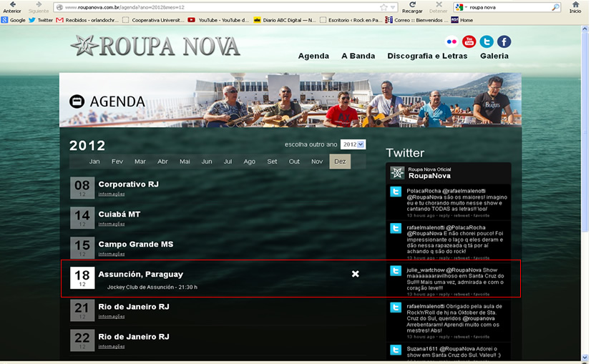591x364 pixels.
Task: Select the Fev month tab
Action: 117,162
